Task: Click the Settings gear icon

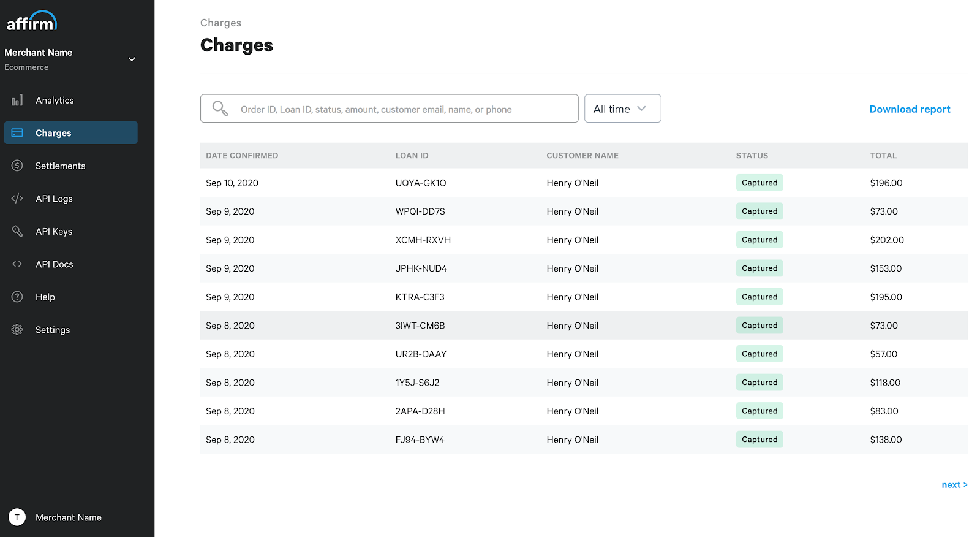Action: pos(17,329)
